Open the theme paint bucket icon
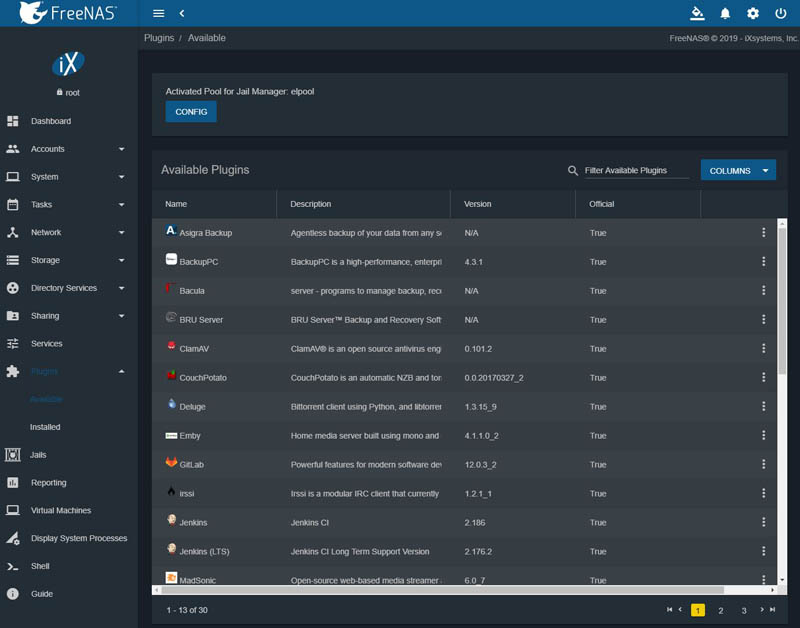This screenshot has width=800, height=628. click(x=697, y=13)
